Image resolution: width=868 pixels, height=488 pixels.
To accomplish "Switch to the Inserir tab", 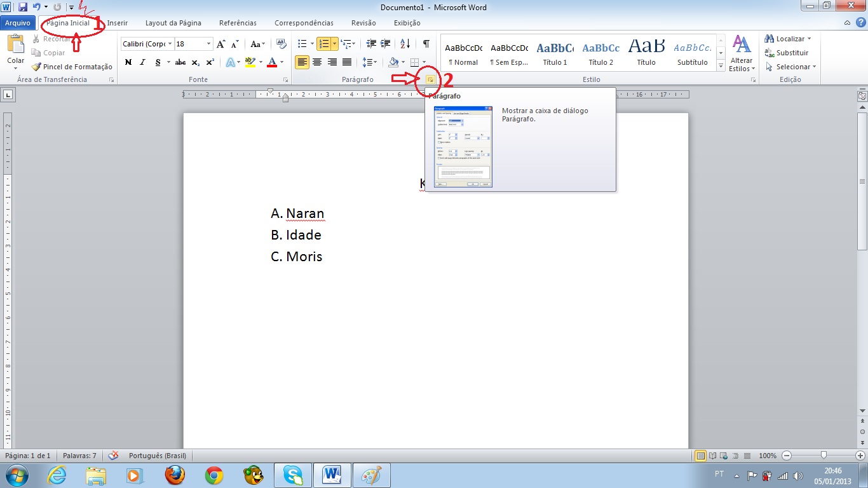I will pyautogui.click(x=117, y=23).
